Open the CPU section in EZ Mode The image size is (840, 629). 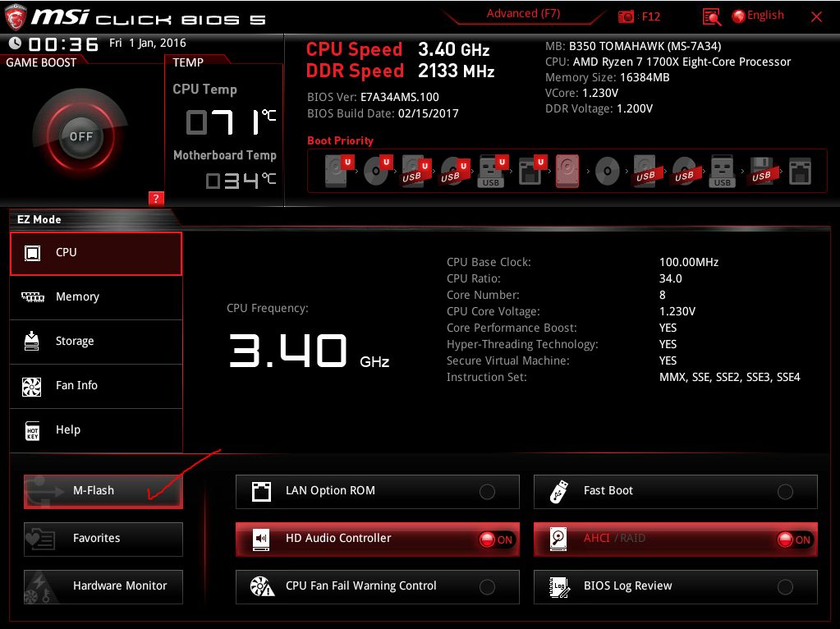96,254
